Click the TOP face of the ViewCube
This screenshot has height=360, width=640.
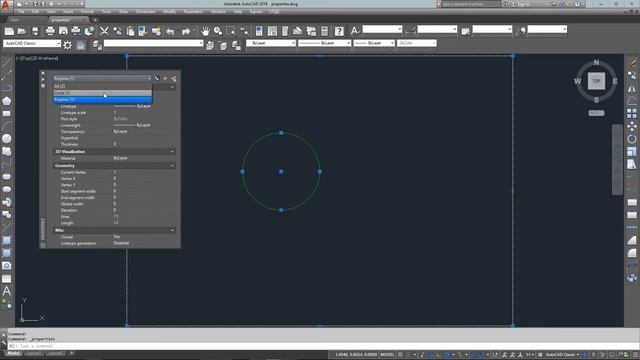(x=596, y=81)
